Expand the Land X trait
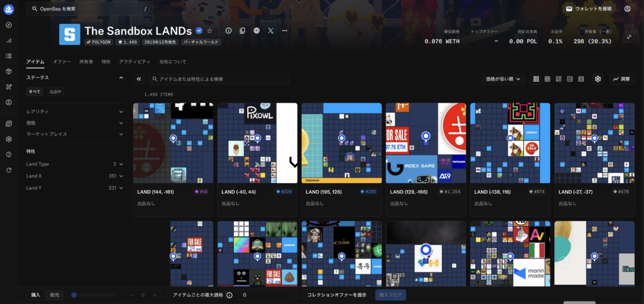 75,176
